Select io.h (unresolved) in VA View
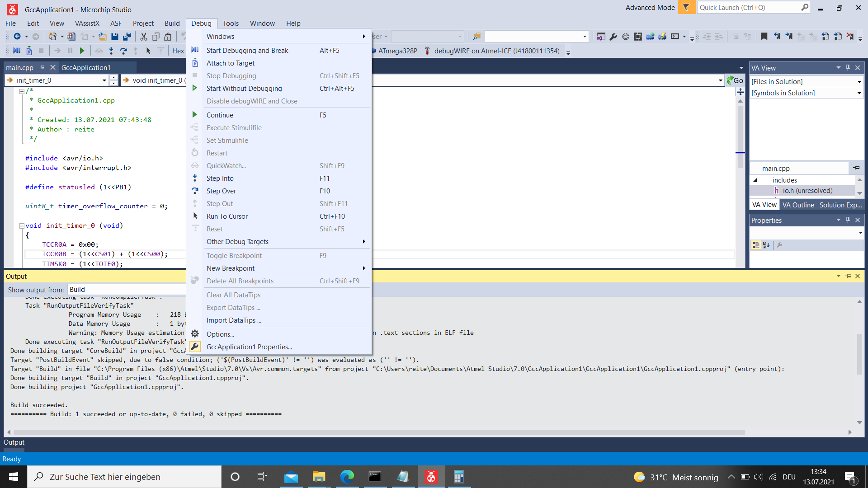Viewport: 868px width, 488px height. [x=807, y=191]
